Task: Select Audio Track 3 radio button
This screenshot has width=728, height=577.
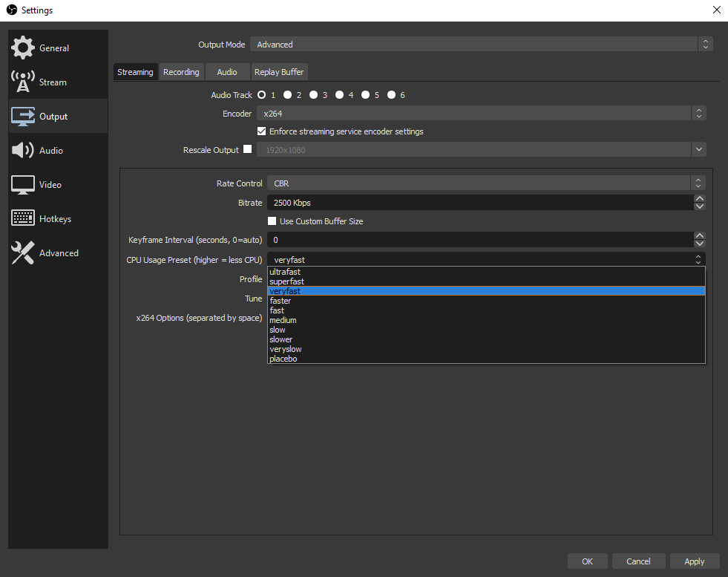Action: click(x=314, y=95)
